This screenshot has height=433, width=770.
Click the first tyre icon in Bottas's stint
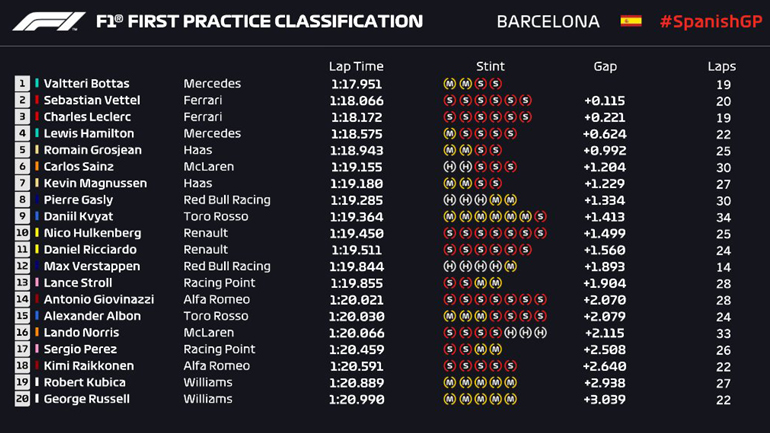(x=449, y=84)
